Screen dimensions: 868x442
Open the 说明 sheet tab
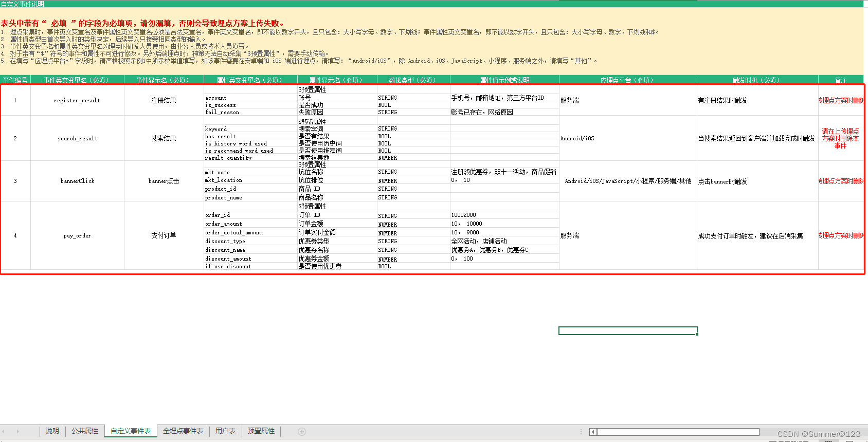pyautogui.click(x=52, y=431)
